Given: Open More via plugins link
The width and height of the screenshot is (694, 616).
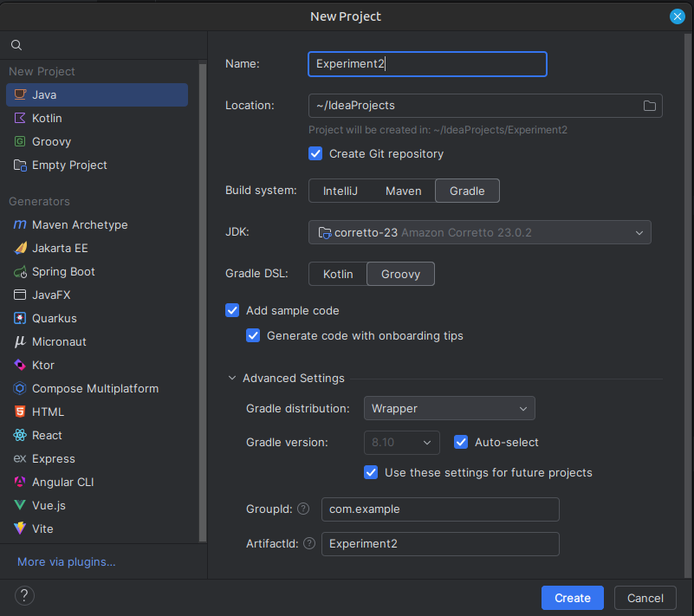Looking at the screenshot, I should (67, 562).
